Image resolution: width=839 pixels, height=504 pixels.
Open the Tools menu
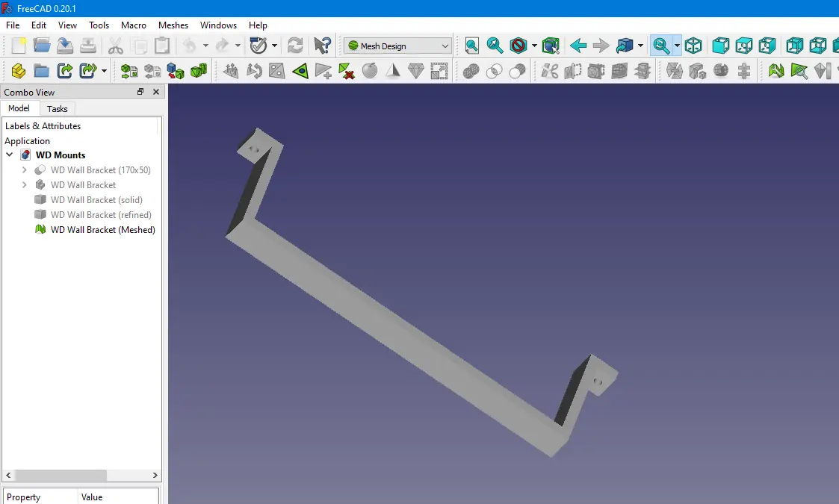click(x=99, y=25)
